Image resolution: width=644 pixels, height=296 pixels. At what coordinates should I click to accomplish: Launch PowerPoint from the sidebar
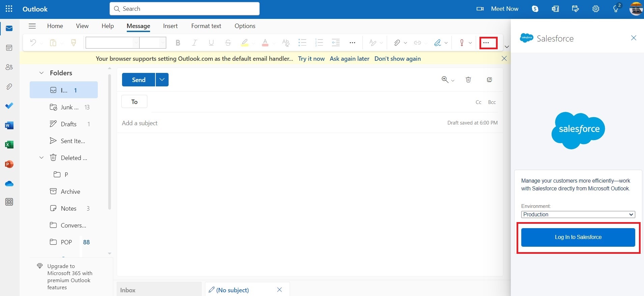[9, 164]
